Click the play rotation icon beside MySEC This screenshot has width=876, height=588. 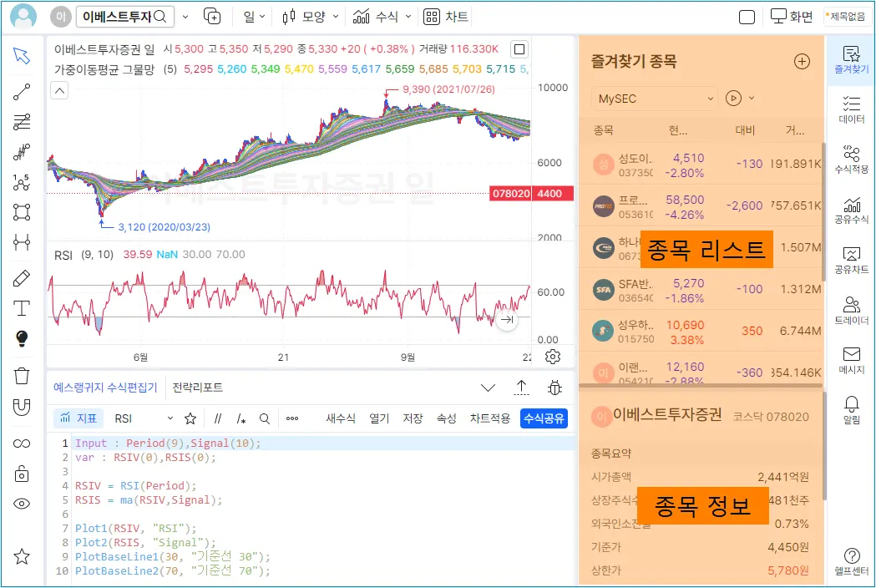click(x=733, y=99)
